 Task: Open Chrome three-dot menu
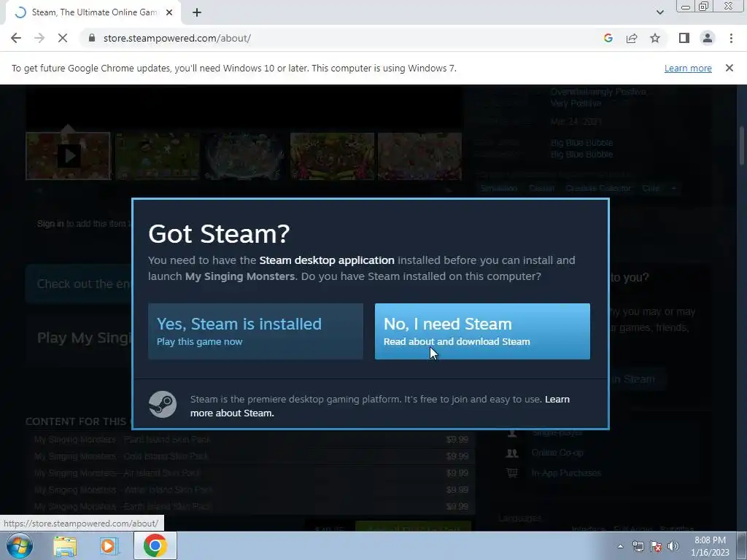coord(731,38)
